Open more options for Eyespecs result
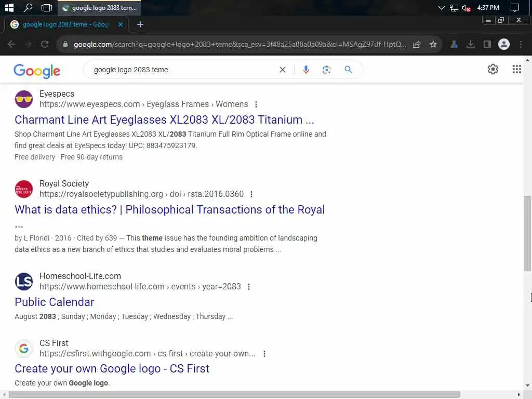Image resolution: width=532 pixels, height=399 pixels. [x=256, y=104]
